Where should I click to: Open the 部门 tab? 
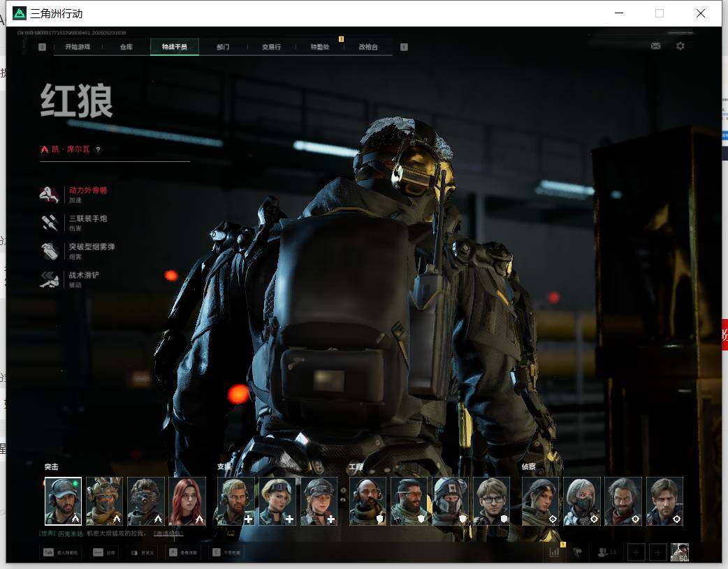click(x=223, y=47)
